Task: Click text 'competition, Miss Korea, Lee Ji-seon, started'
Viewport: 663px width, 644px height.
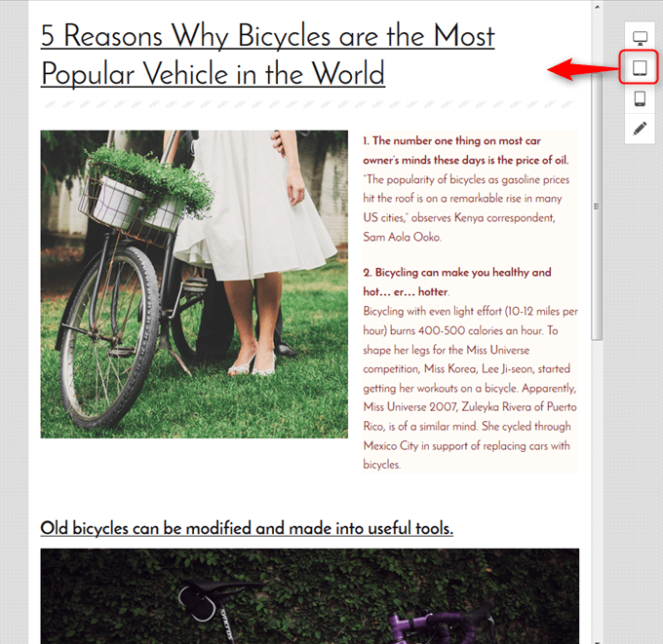Action: (466, 369)
